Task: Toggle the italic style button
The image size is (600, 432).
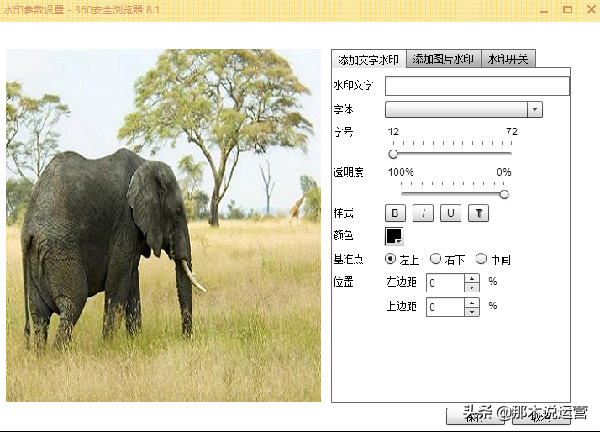Action: (x=423, y=212)
